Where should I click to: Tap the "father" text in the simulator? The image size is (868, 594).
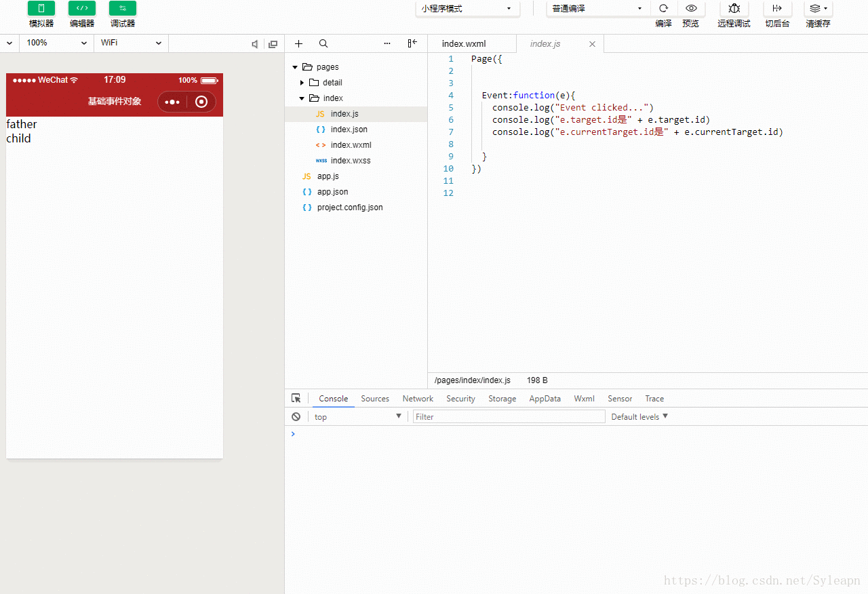22,124
